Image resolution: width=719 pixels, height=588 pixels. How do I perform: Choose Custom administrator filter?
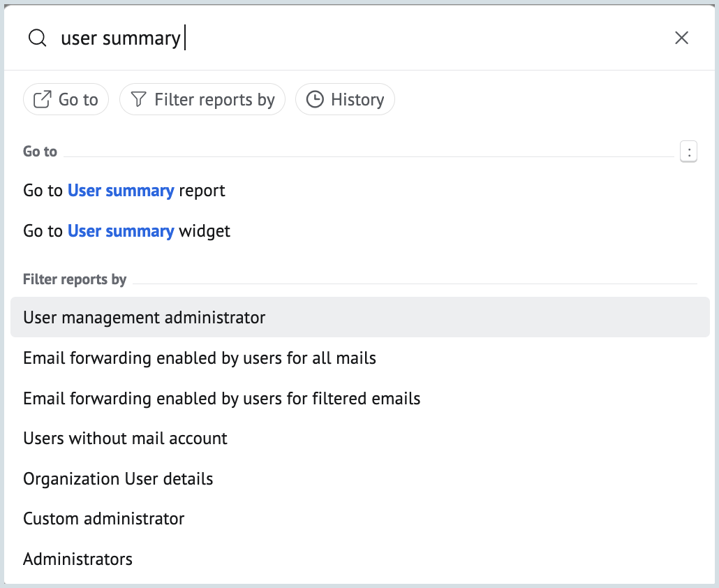[104, 519]
